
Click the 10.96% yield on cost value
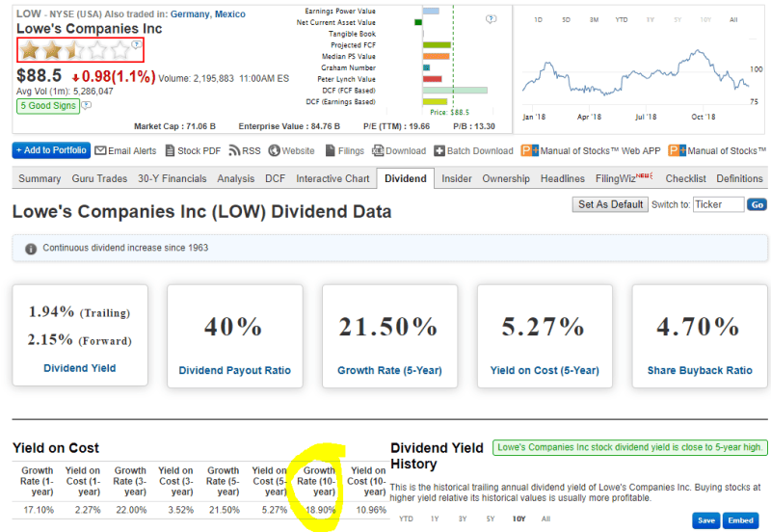pyautogui.click(x=371, y=510)
